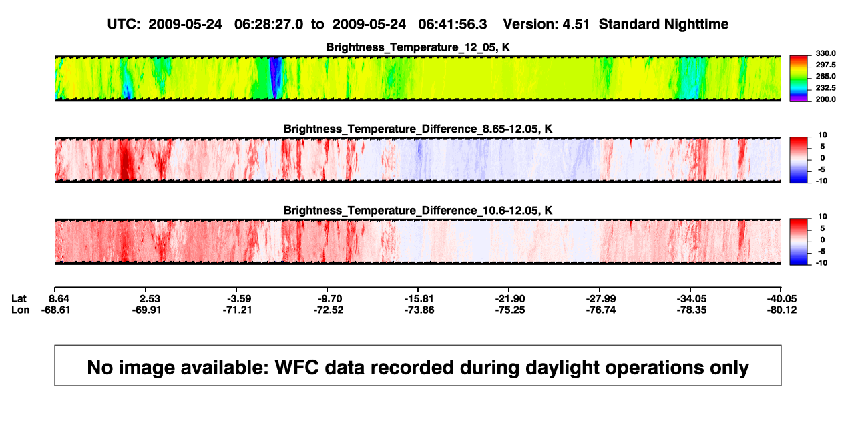Click longitude value -80.12

(x=781, y=310)
